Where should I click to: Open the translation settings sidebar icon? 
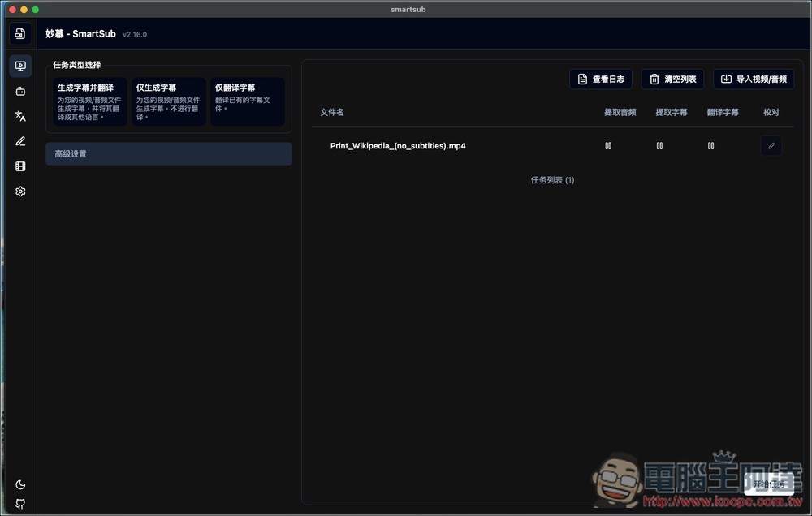pyautogui.click(x=20, y=116)
